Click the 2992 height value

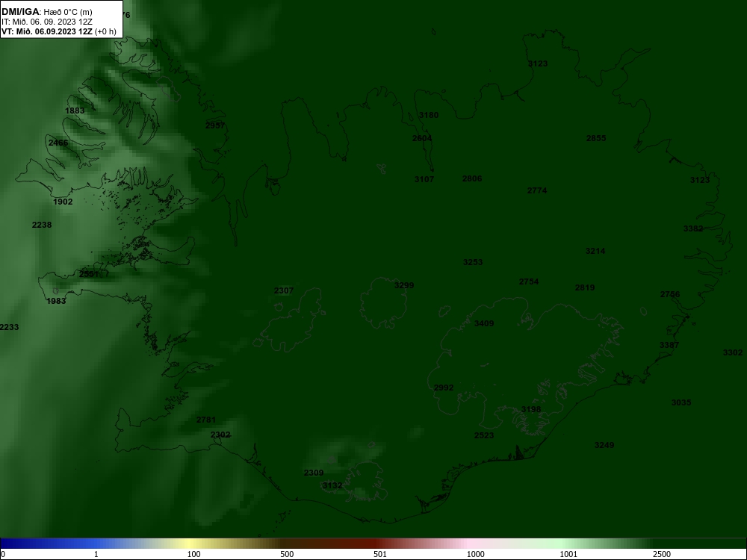tap(444, 388)
